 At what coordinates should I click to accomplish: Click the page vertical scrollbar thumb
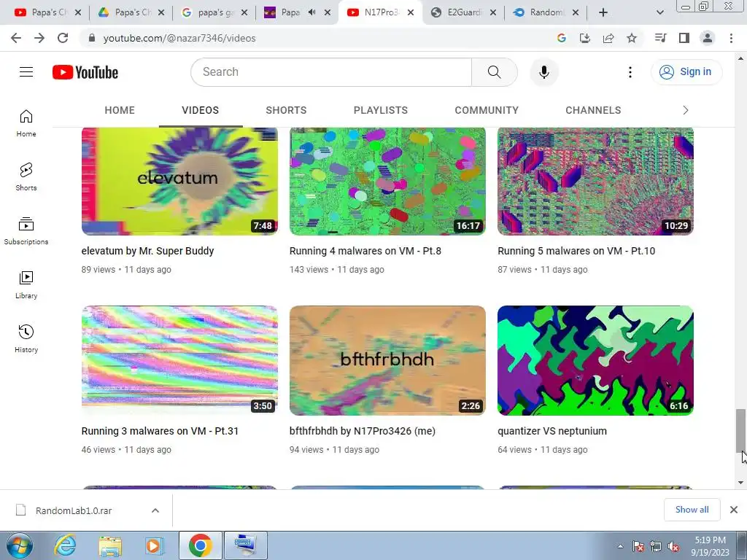(741, 430)
